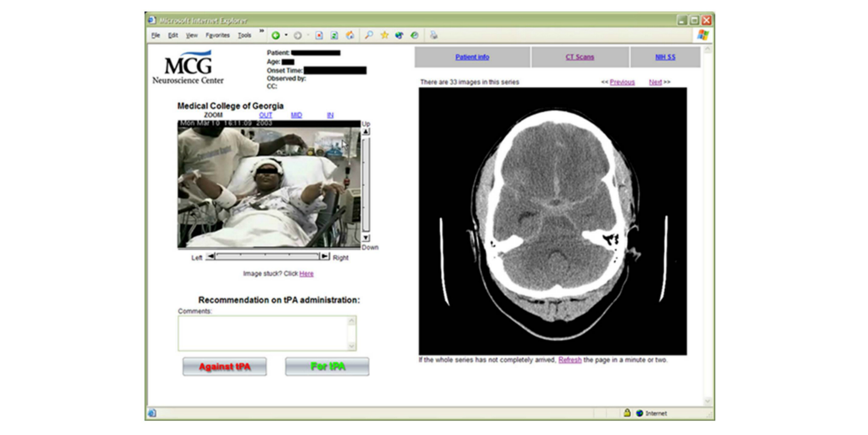The width and height of the screenshot is (868, 435).
Task: Switch to the CT Scans tab
Action: 580,57
